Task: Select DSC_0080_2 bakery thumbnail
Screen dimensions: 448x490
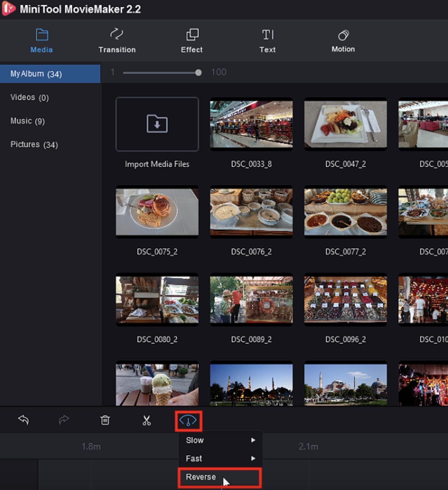Action: coord(157,300)
